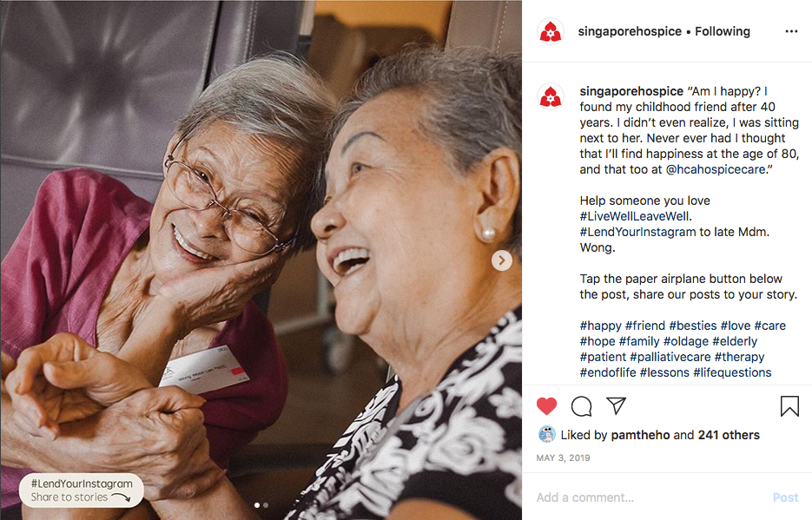Screen dimensions: 812x520
Task: Open #palliativecare hashtag
Action: coord(670,357)
